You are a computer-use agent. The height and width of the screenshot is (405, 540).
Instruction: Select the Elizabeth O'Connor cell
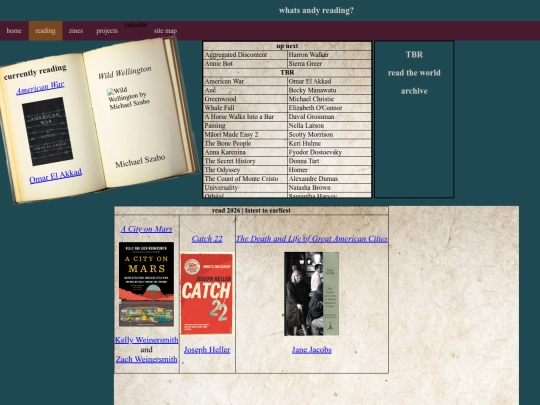[329, 108]
